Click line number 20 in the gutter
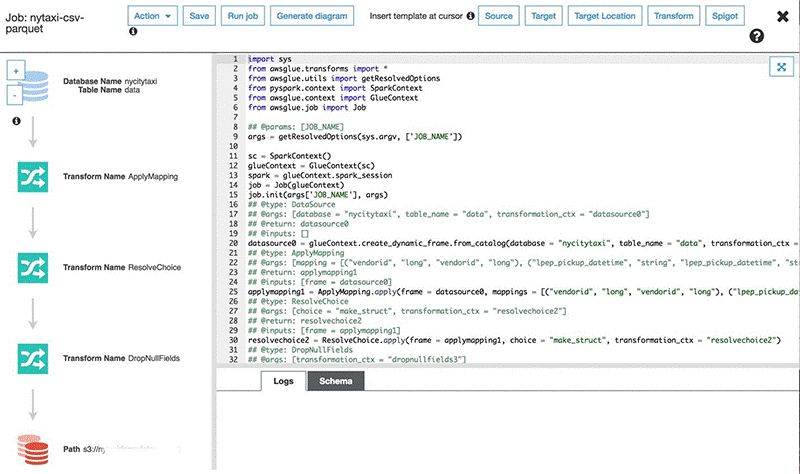Viewport: 800px width, 474px height. pyautogui.click(x=233, y=243)
